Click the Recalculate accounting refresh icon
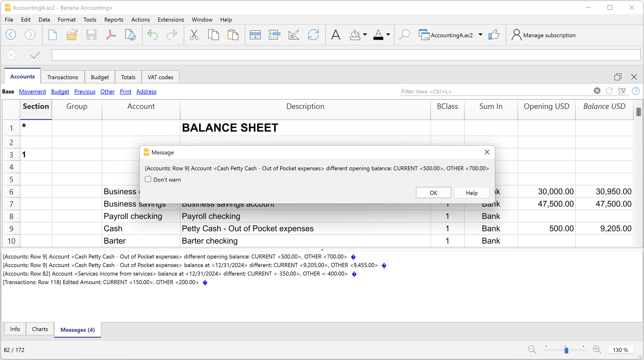Screen dimensions: 644x360 [x=313, y=35]
